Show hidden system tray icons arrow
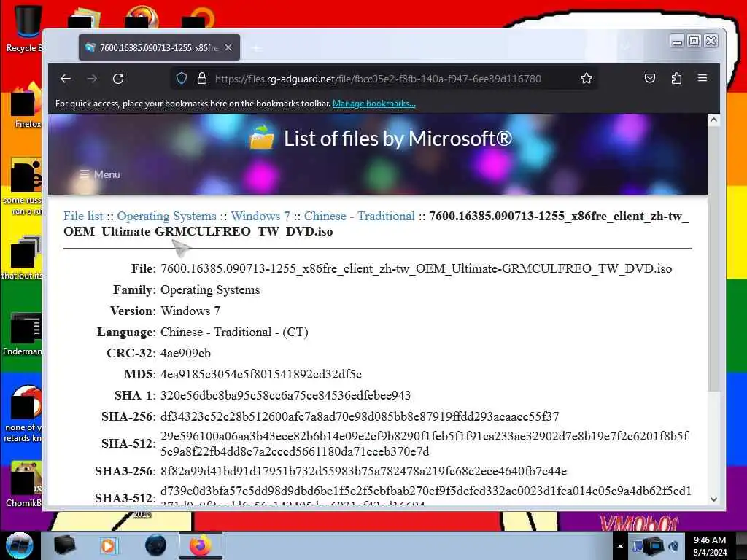This screenshot has height=560, width=747. (620, 546)
